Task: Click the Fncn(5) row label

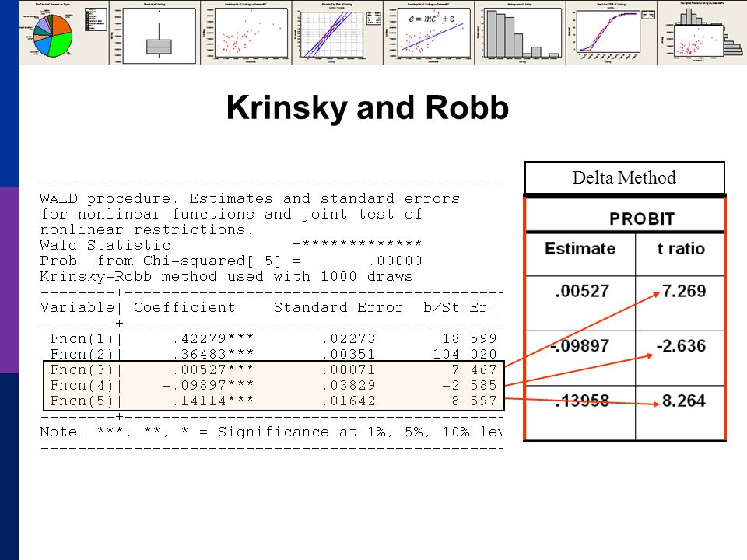Action: [82, 401]
